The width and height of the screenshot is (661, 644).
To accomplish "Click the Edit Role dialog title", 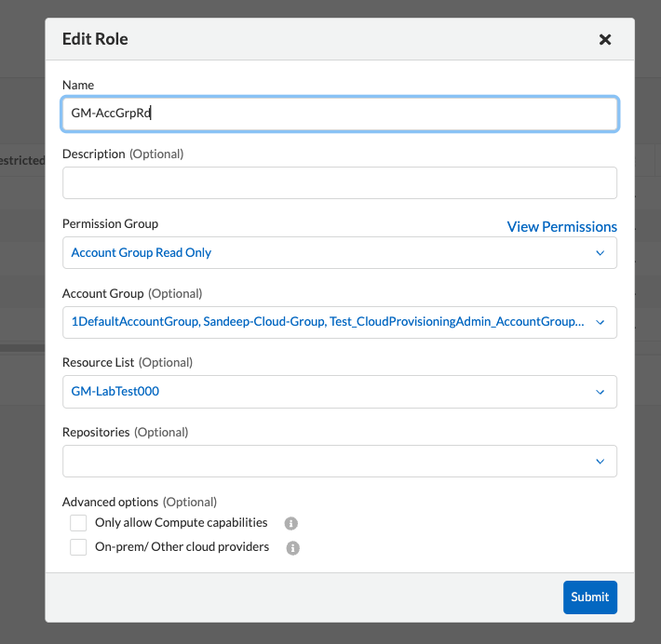I will point(95,39).
